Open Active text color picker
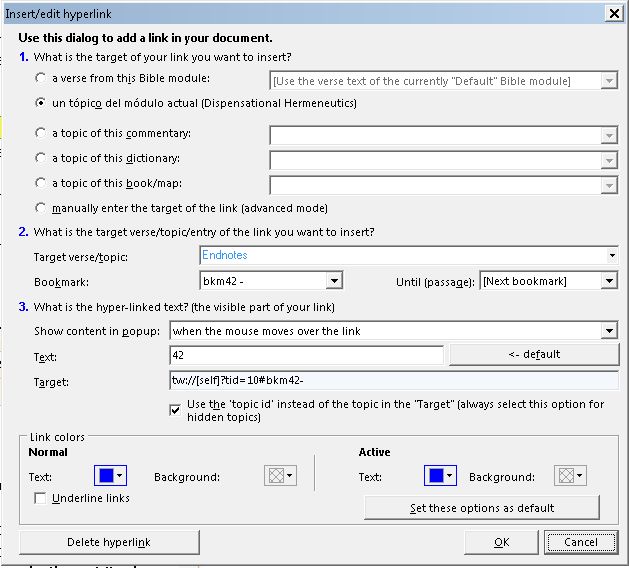Screen dimensions: 629x568 point(440,476)
